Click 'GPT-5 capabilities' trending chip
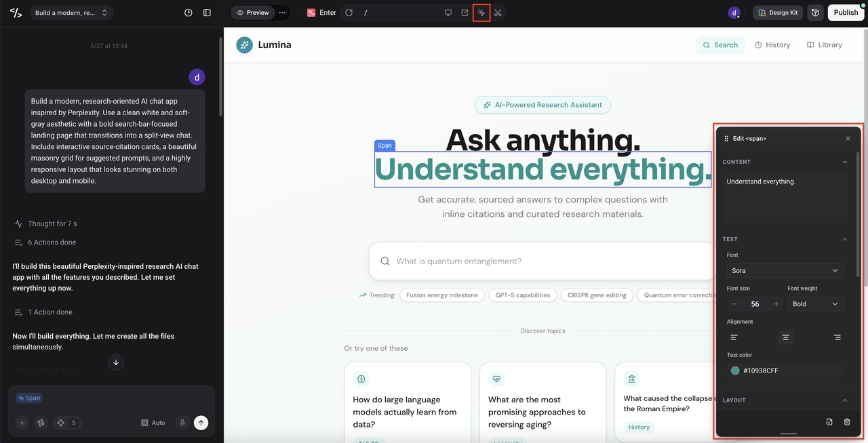Screen dimensions: 868x443 [x=523, y=295]
